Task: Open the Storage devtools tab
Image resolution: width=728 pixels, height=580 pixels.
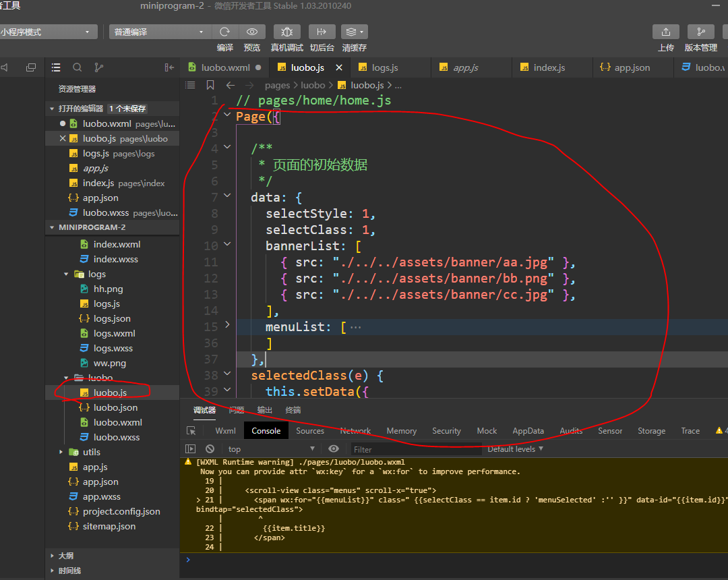Action: (x=651, y=431)
